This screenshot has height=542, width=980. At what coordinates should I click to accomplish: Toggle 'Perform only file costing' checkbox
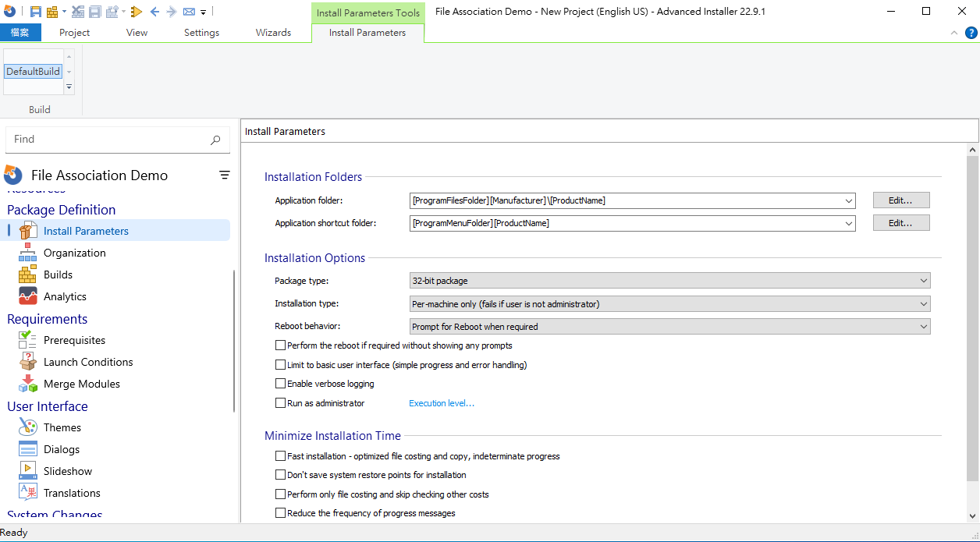click(281, 494)
